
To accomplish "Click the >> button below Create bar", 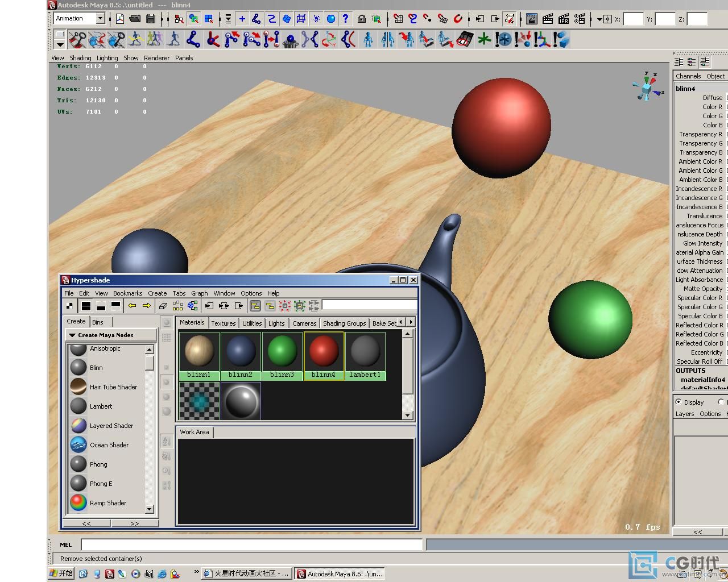I will 134,523.
